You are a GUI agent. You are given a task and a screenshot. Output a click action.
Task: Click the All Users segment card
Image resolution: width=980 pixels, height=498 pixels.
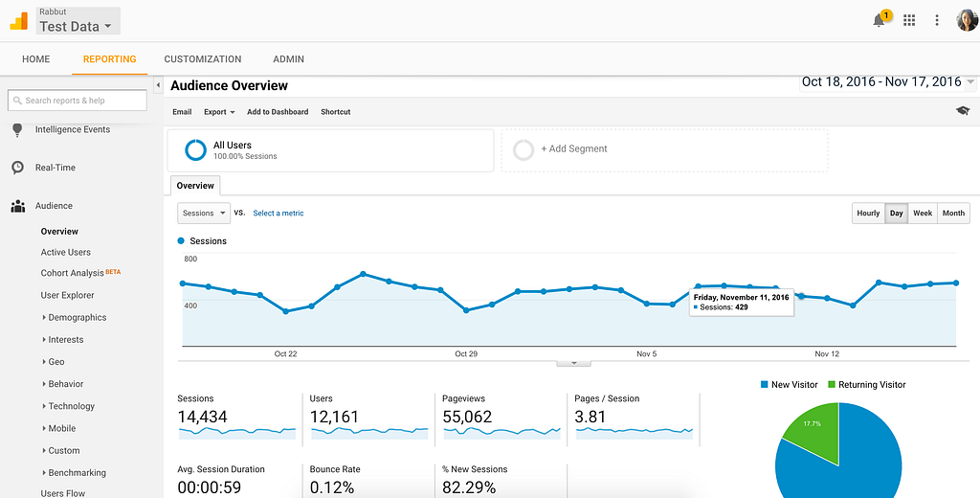(x=330, y=150)
